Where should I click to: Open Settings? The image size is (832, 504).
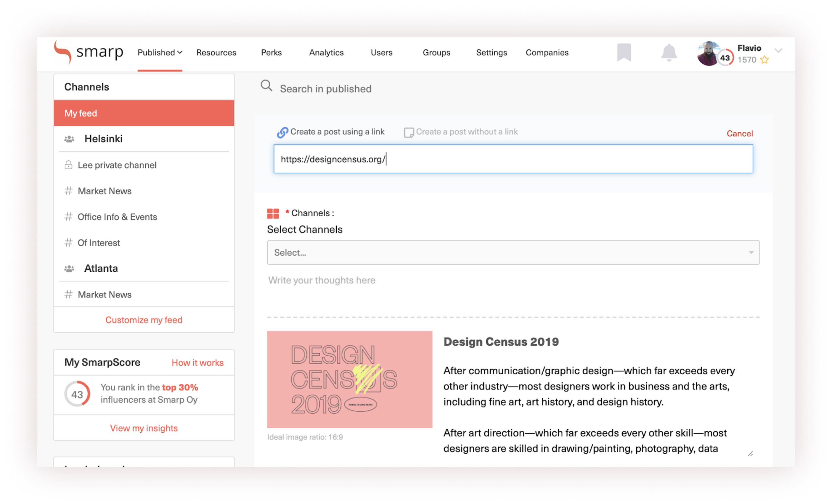pyautogui.click(x=492, y=53)
